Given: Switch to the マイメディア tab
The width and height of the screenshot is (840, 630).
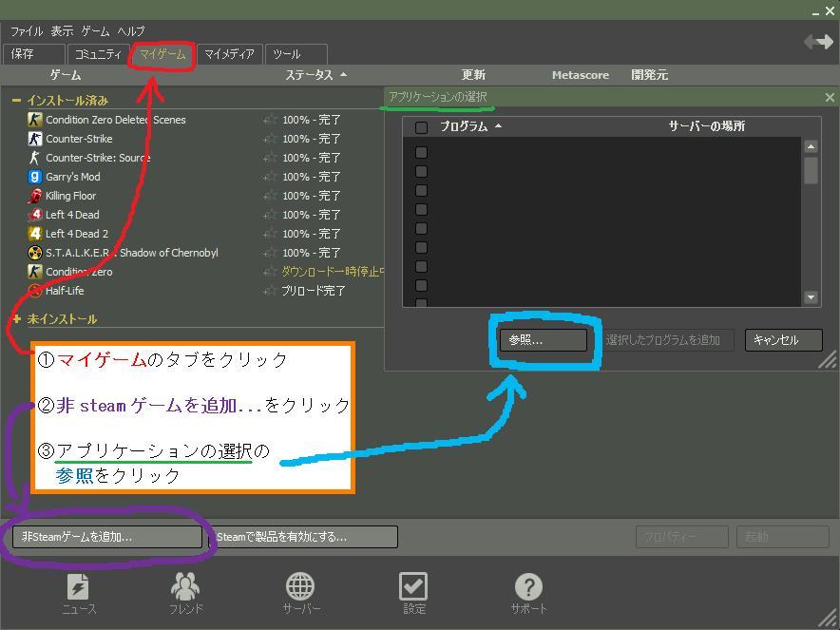Looking at the screenshot, I should (x=229, y=54).
